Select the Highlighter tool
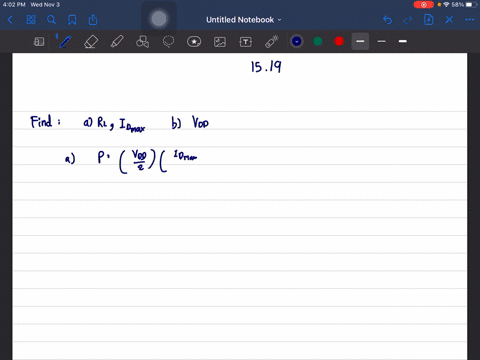 point(117,42)
